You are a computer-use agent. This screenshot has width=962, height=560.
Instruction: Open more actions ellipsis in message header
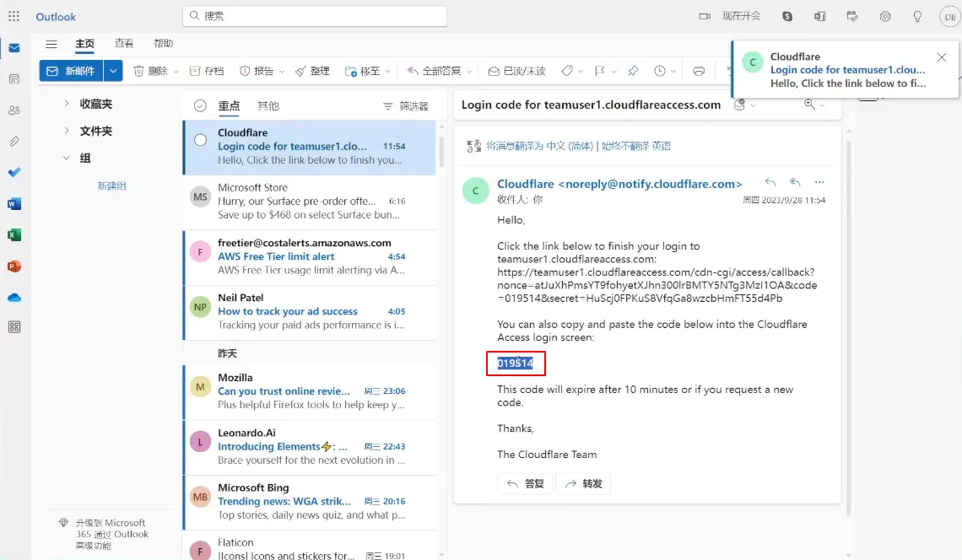click(819, 182)
